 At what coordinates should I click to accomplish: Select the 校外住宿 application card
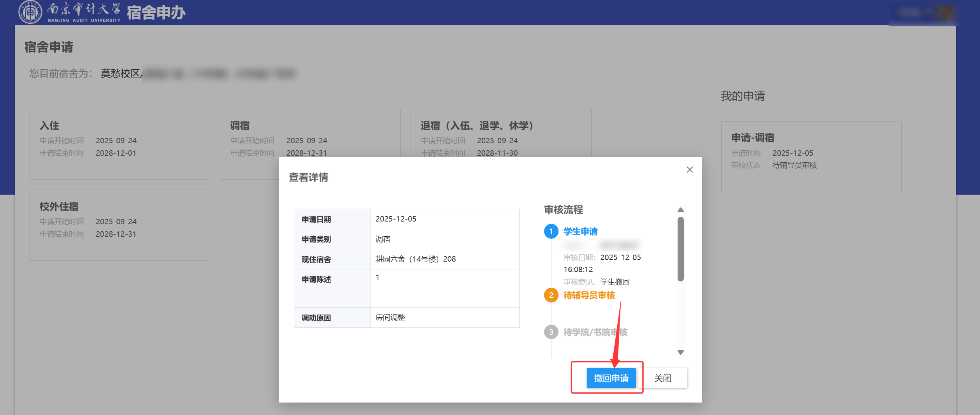tap(119, 225)
